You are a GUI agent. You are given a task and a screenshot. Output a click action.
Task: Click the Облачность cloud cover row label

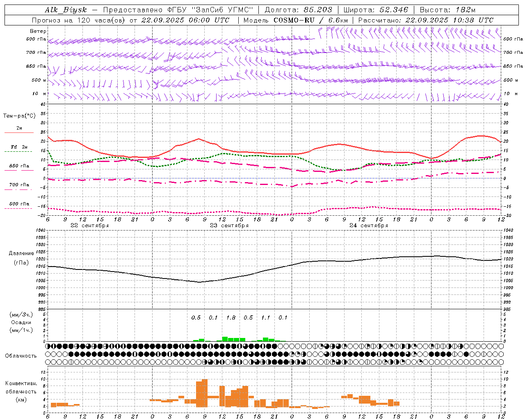coord(21,356)
